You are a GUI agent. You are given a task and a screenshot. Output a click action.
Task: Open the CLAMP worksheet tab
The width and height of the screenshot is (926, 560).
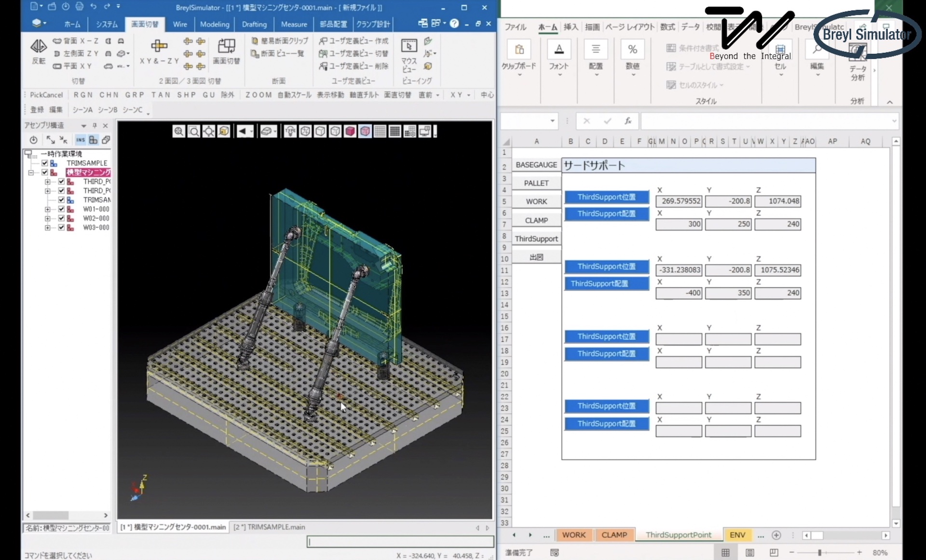pyautogui.click(x=614, y=535)
